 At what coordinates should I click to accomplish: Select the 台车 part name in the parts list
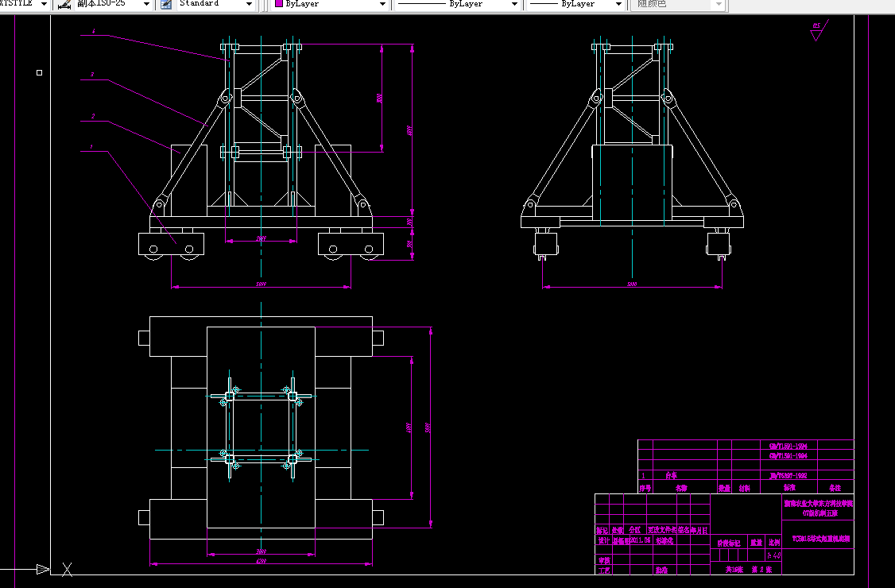point(671,475)
